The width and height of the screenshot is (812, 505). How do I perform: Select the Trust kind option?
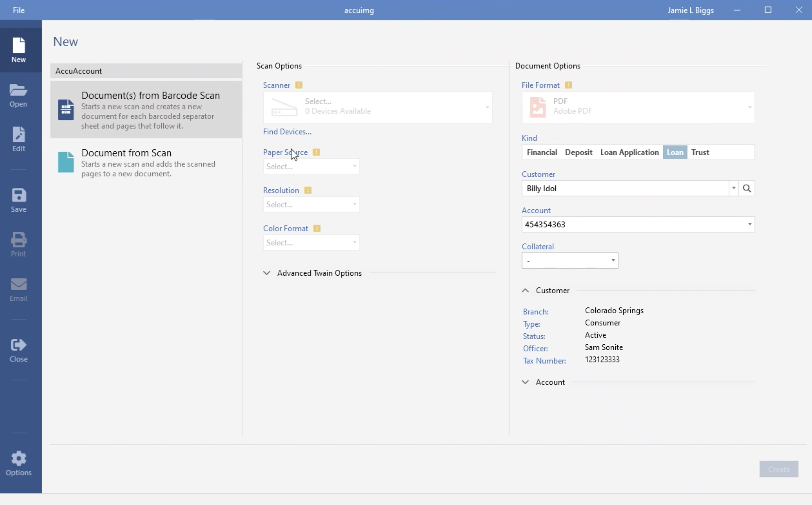700,152
